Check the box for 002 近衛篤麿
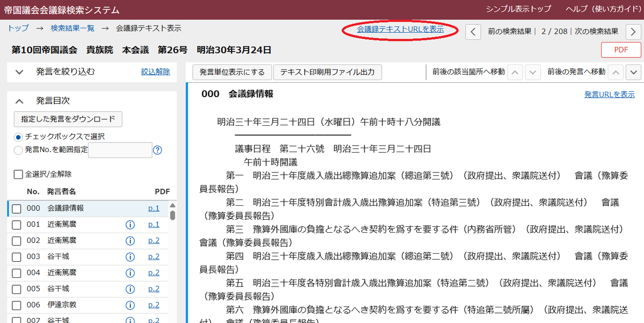Screen dimensions: 644x323 tap(17, 241)
